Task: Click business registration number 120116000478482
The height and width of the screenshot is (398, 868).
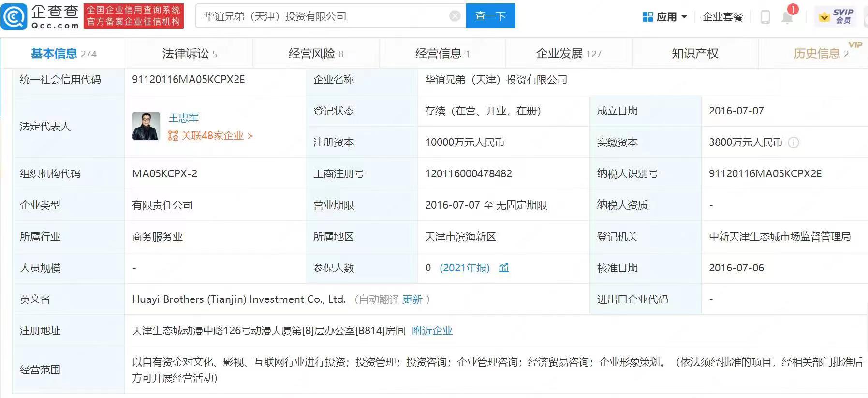Action: (469, 174)
